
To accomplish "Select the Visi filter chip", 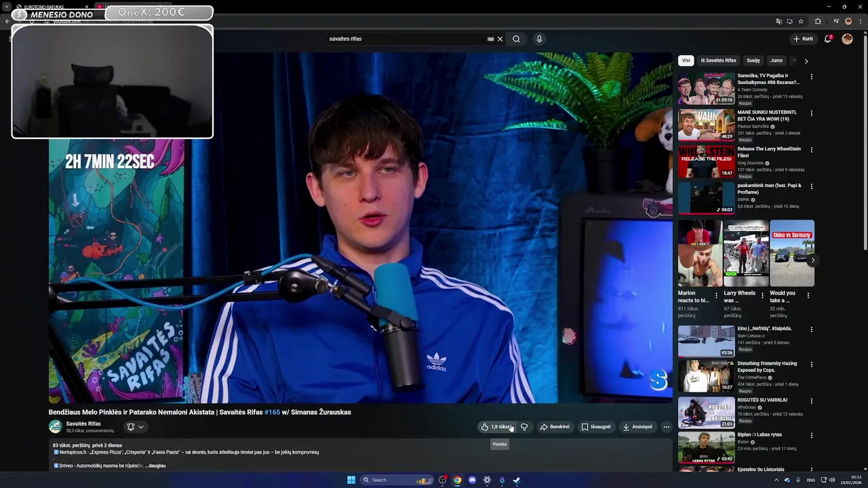I will click(686, 60).
